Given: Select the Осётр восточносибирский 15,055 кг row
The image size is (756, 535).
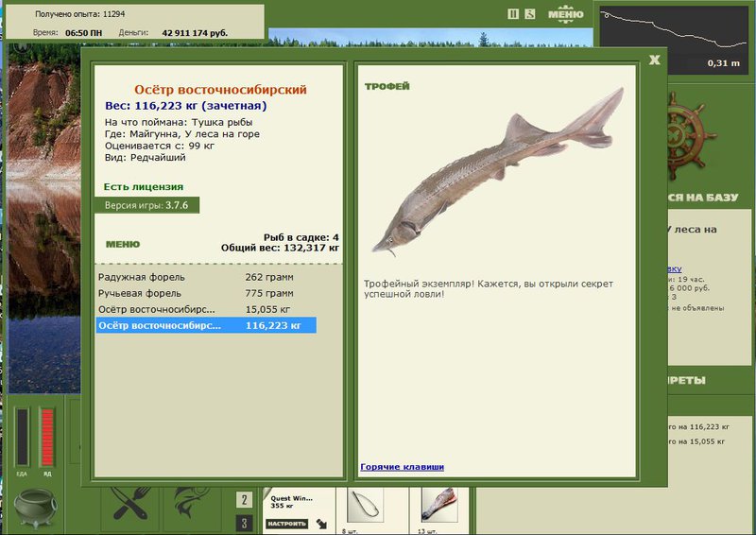Looking at the screenshot, I should coord(206,309).
